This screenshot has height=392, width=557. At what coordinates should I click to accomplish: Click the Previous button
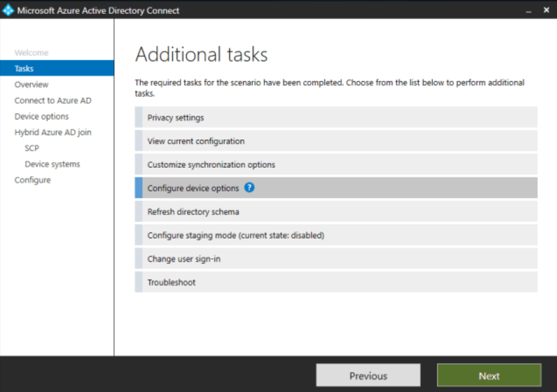click(368, 375)
